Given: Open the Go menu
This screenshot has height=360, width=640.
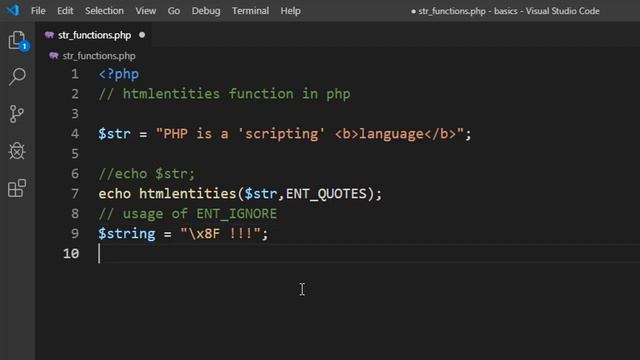Looking at the screenshot, I should click(x=174, y=11).
